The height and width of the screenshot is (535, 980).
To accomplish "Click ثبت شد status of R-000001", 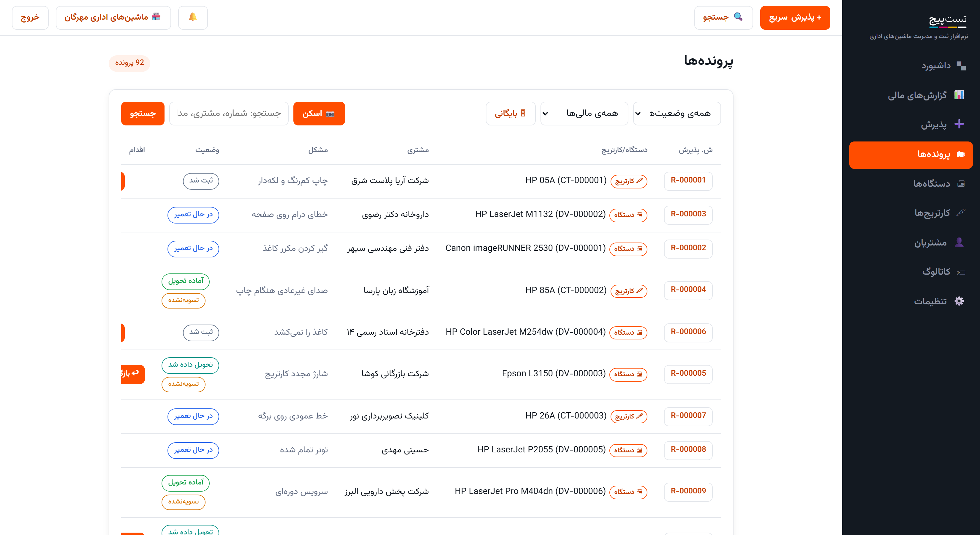I will point(201,181).
